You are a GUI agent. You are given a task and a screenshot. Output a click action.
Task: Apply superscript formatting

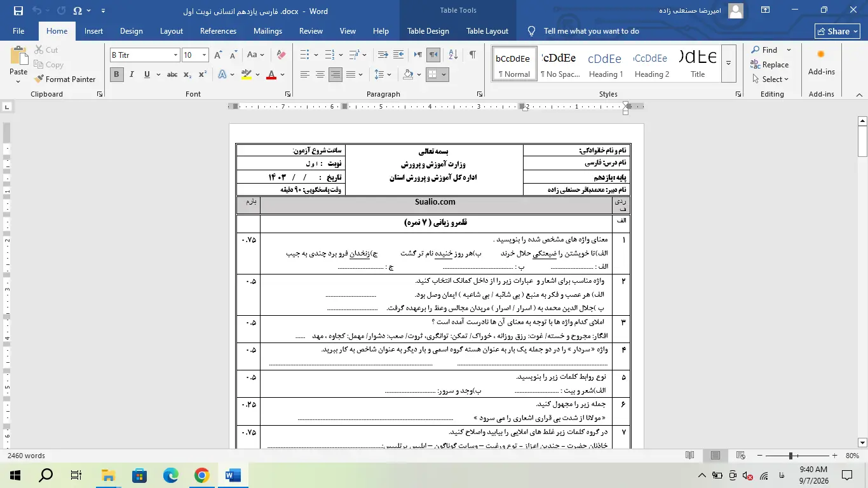(x=202, y=74)
